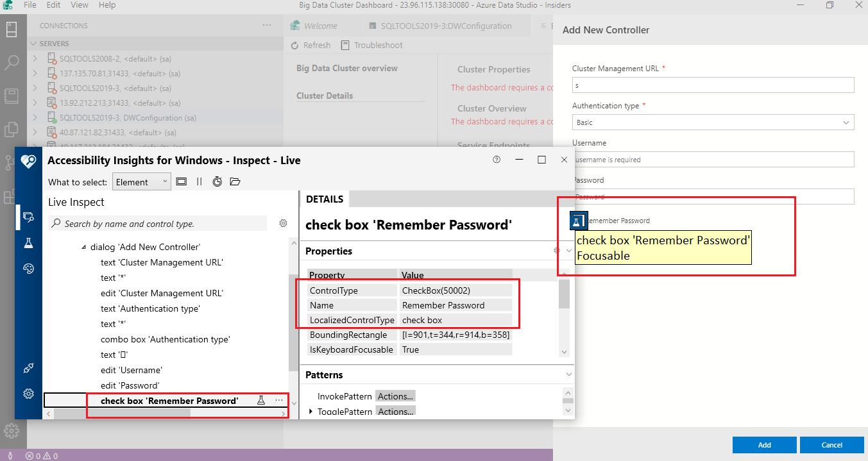Open more options next to Remember Password row
This screenshot has width=868, height=461.
[279, 399]
